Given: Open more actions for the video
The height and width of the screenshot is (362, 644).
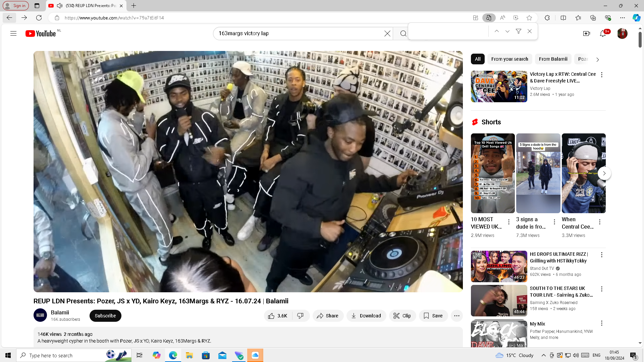Looking at the screenshot, I should pyautogui.click(x=457, y=316).
